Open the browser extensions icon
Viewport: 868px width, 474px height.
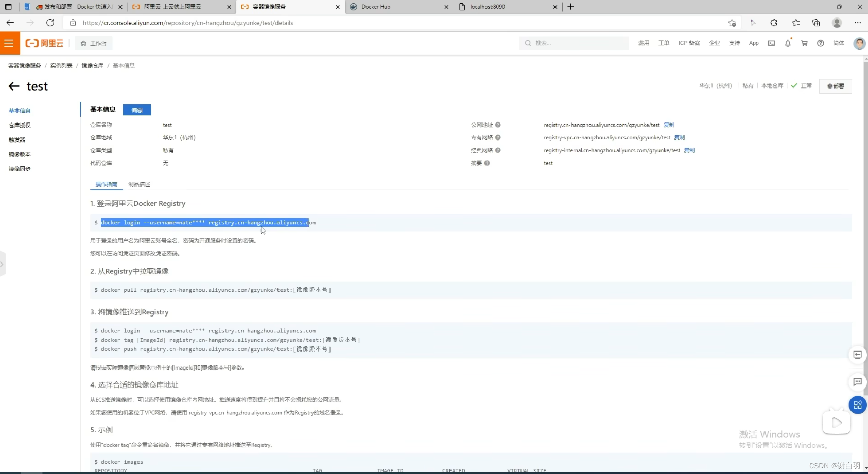[x=774, y=23]
